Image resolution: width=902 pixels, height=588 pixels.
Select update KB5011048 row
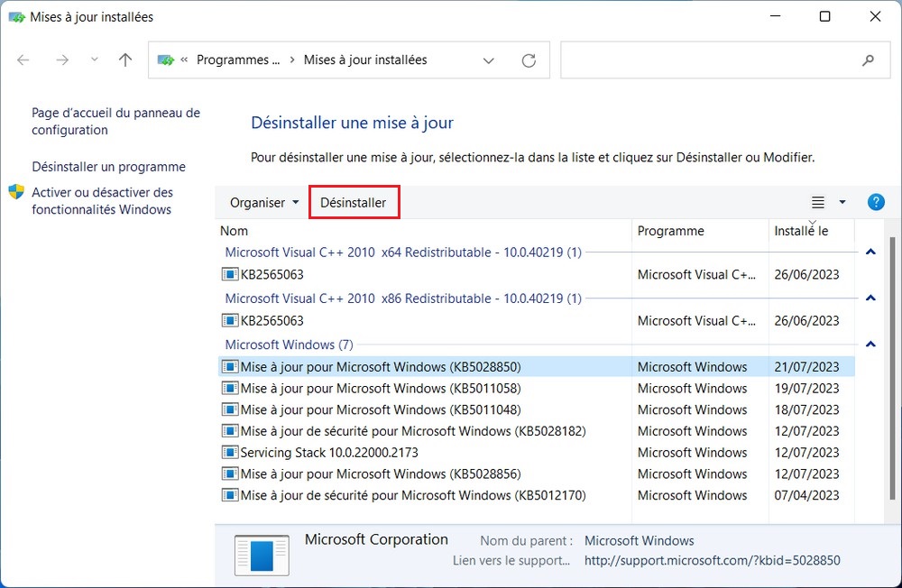click(537, 409)
